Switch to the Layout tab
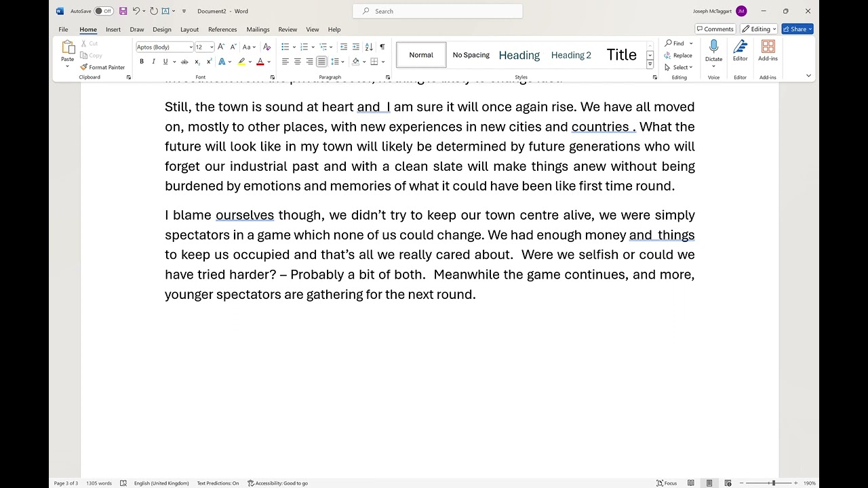 (x=189, y=29)
